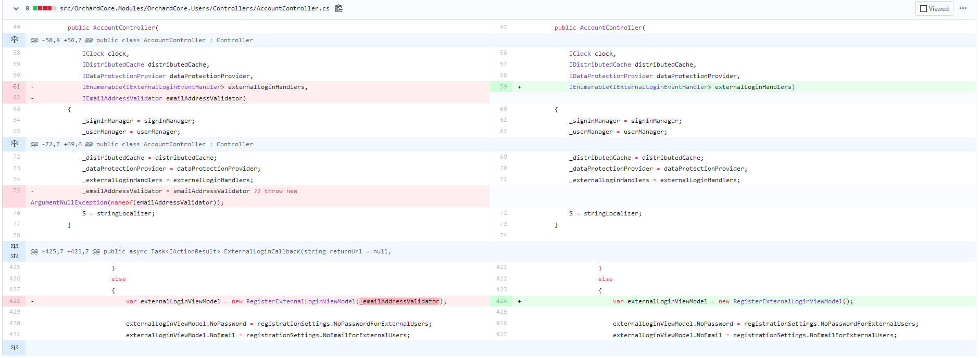Click '_userManager = userManager;' on right line 62
This screenshot has width=980, height=358.
point(618,132)
